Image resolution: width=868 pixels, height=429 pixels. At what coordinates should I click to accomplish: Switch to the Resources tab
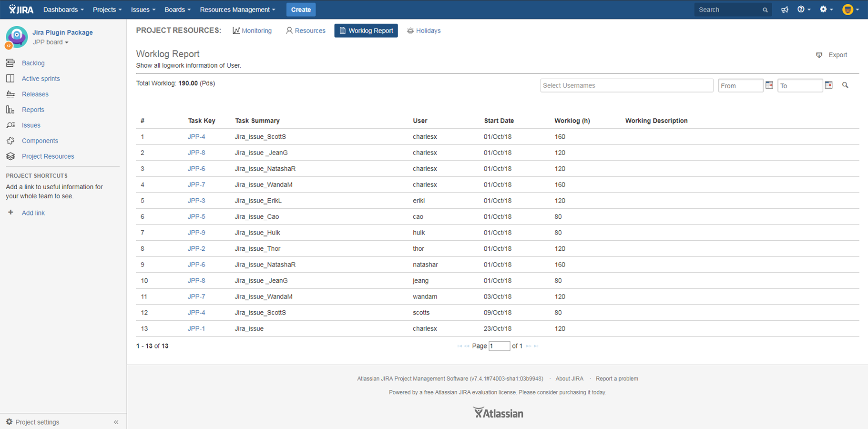click(306, 31)
